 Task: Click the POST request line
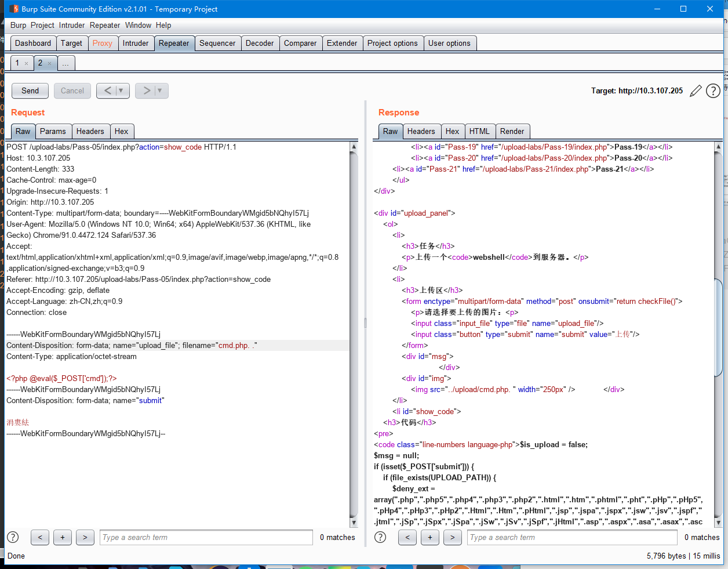click(x=121, y=147)
